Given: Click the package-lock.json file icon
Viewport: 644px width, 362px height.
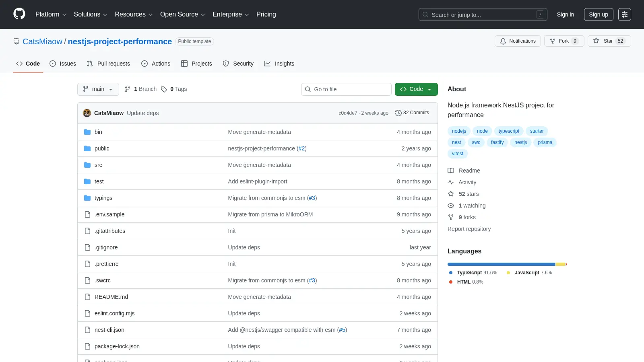Looking at the screenshot, I should (x=87, y=346).
